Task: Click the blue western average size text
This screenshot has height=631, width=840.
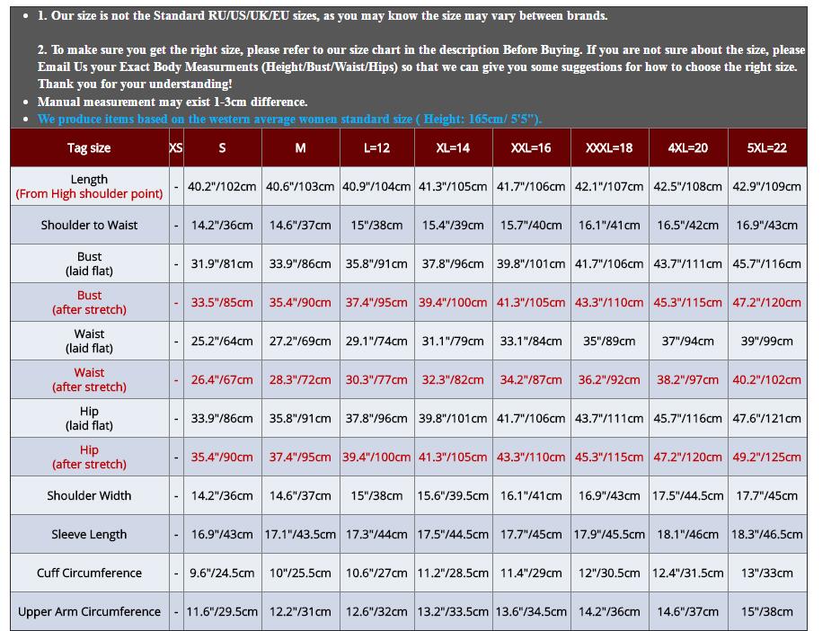Action: (289, 120)
